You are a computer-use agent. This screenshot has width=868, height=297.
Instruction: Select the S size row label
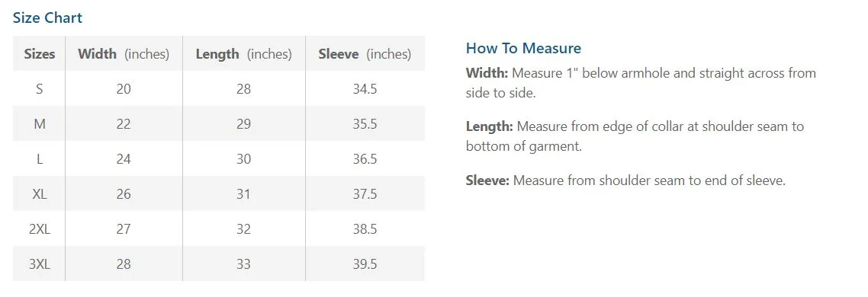click(x=40, y=89)
